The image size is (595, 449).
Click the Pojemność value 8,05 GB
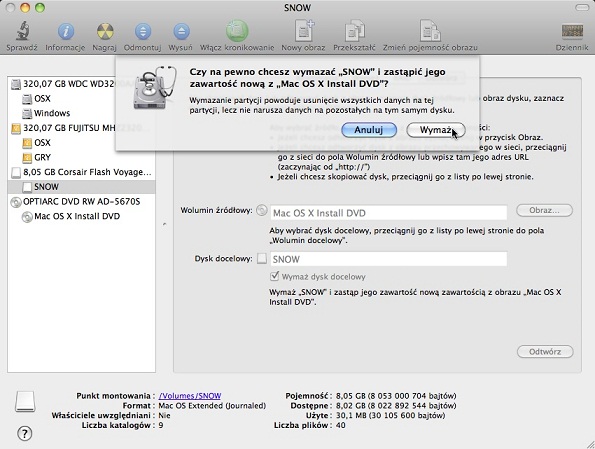pos(396,396)
